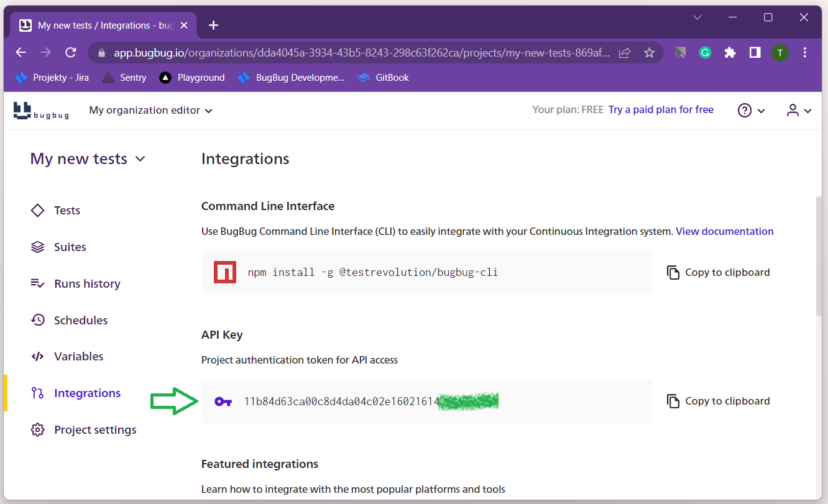Click the Featured integrations heading
Viewport: 828px width, 504px height.
(x=260, y=464)
